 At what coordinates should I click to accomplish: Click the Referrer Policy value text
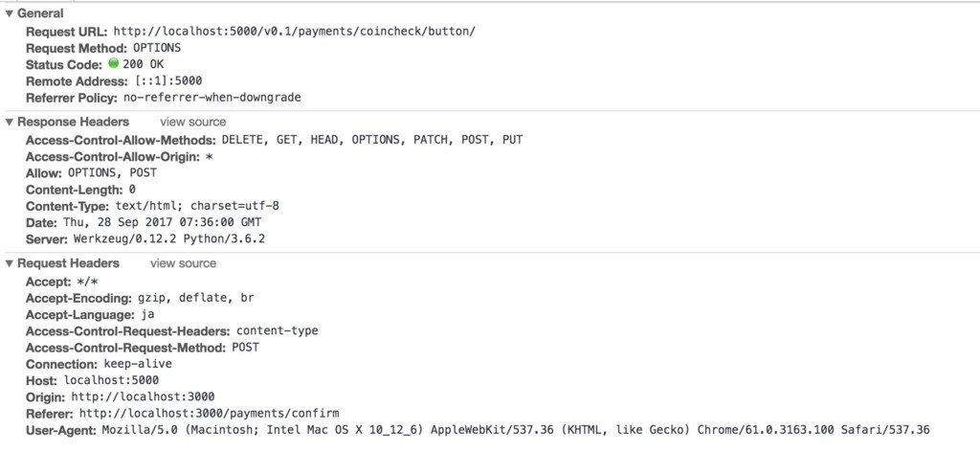tap(212, 98)
